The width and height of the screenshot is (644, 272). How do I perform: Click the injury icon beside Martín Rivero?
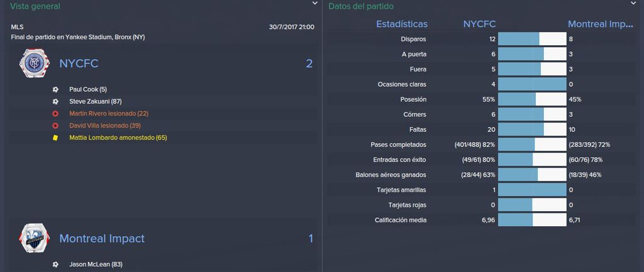(55, 114)
